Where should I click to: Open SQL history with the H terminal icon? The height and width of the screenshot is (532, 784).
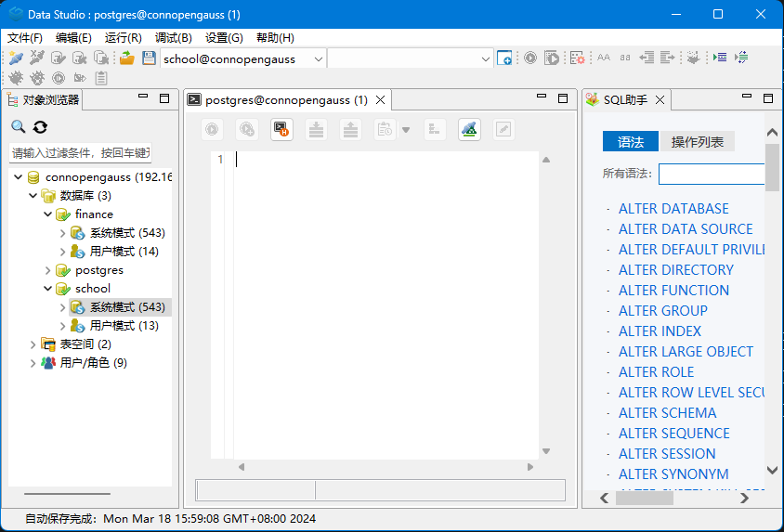click(x=282, y=130)
